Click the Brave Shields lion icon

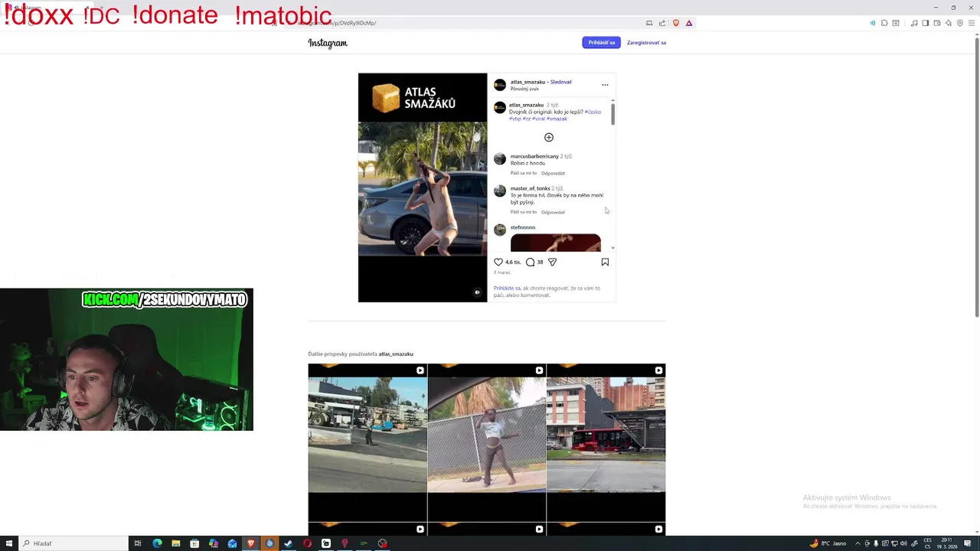coord(675,23)
